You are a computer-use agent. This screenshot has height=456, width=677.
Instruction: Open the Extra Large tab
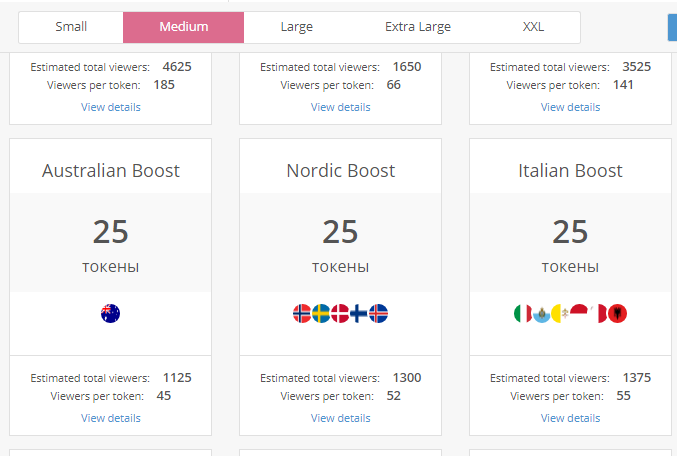[x=418, y=27]
